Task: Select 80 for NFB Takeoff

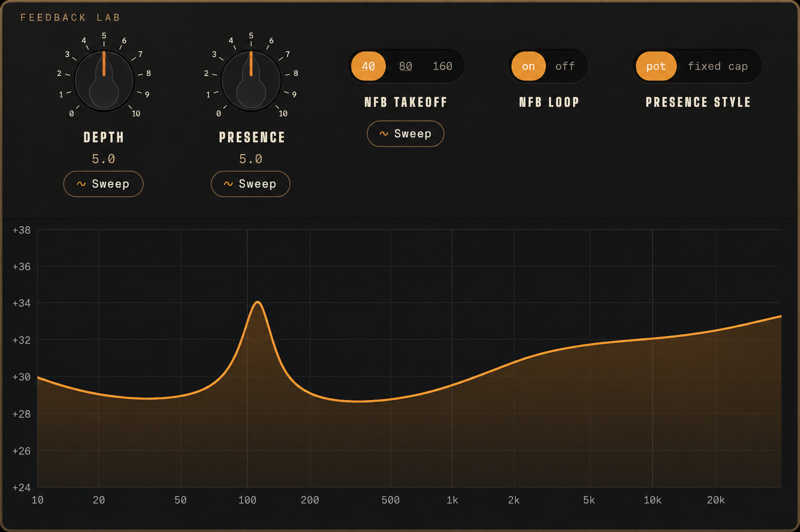Action: 405,66
